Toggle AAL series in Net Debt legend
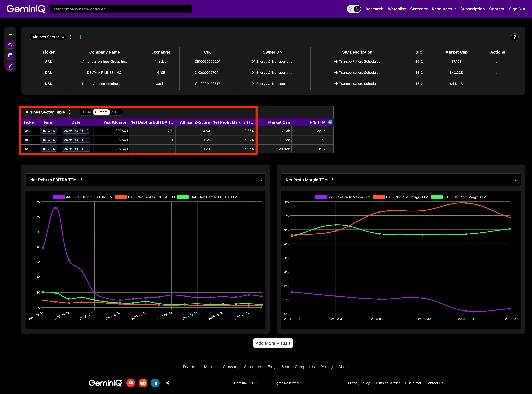 [x=83, y=197]
